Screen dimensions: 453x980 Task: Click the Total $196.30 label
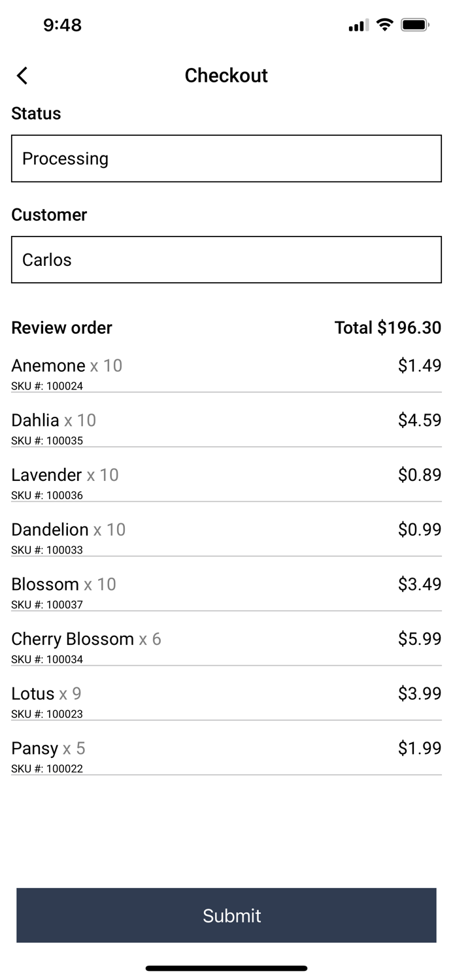(388, 327)
